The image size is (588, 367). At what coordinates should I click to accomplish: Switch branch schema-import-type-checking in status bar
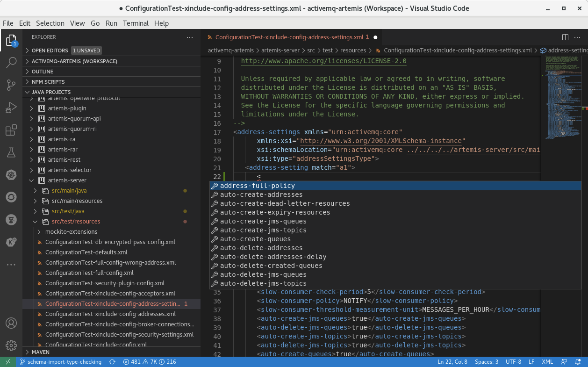pos(61,362)
